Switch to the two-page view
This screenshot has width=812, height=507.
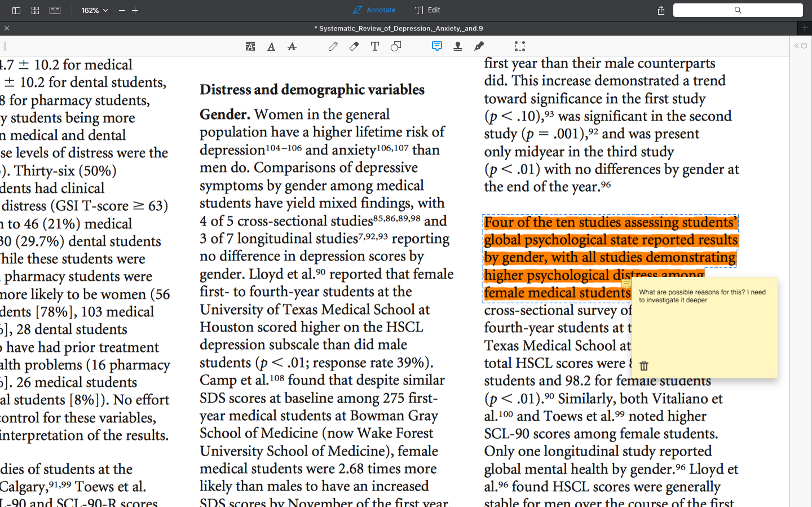pyautogui.click(x=55, y=10)
